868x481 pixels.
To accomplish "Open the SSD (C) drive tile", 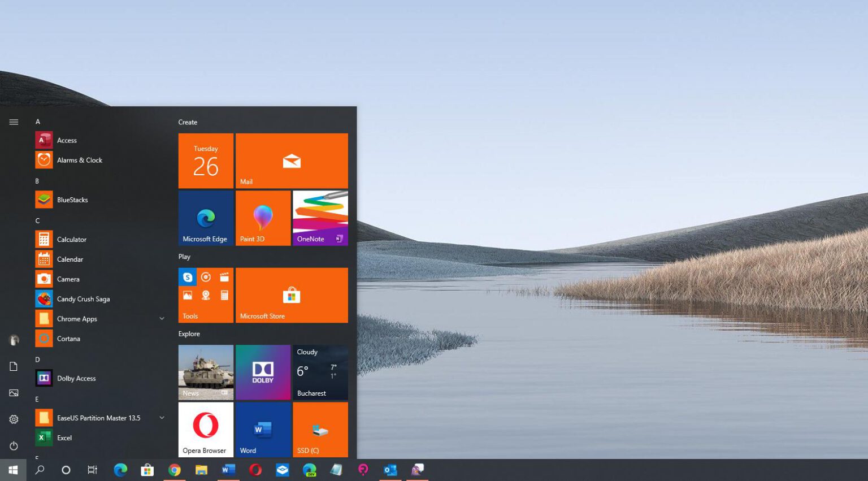I will (x=320, y=430).
